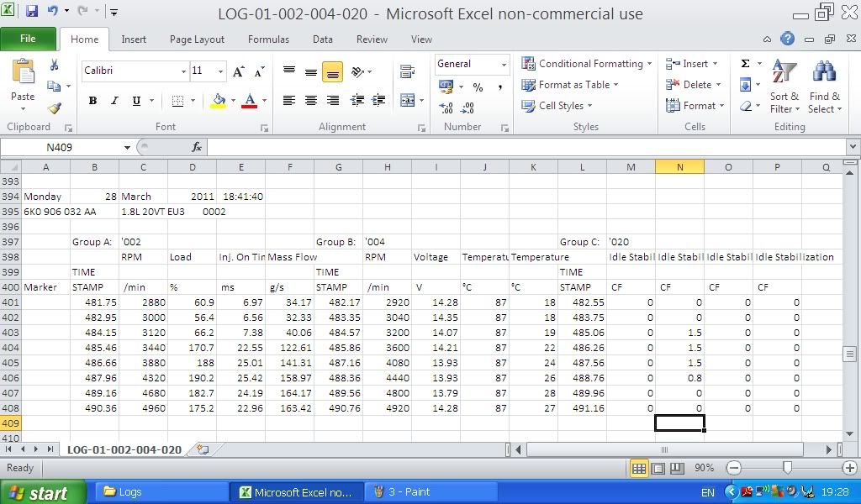Toggle Bold formatting

click(92, 101)
